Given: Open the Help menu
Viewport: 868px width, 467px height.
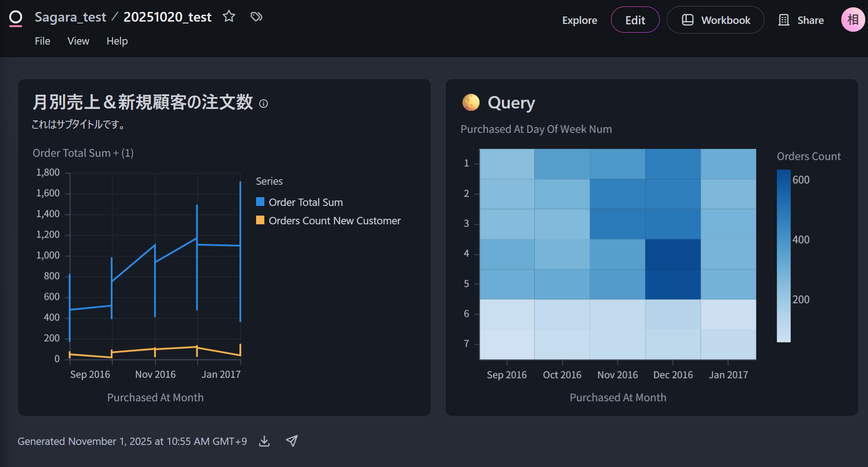Looking at the screenshot, I should 117,41.
